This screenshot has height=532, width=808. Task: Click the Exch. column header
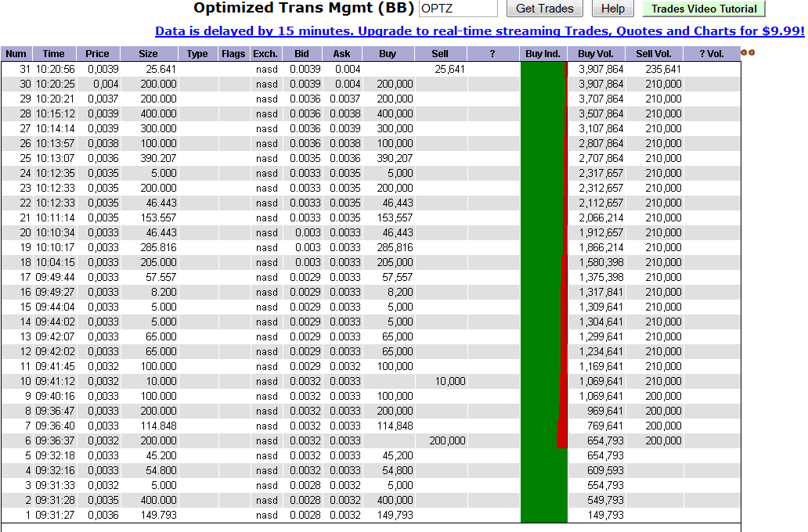click(265, 54)
